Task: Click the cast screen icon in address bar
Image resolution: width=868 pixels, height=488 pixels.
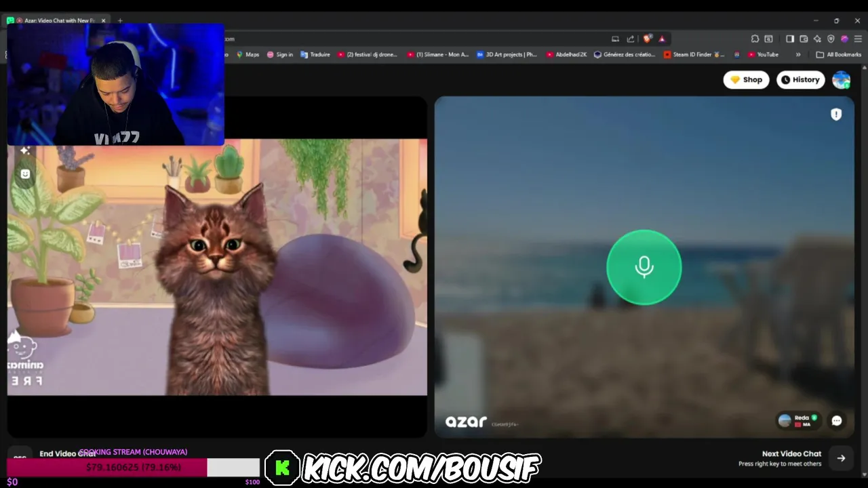Action: click(615, 39)
